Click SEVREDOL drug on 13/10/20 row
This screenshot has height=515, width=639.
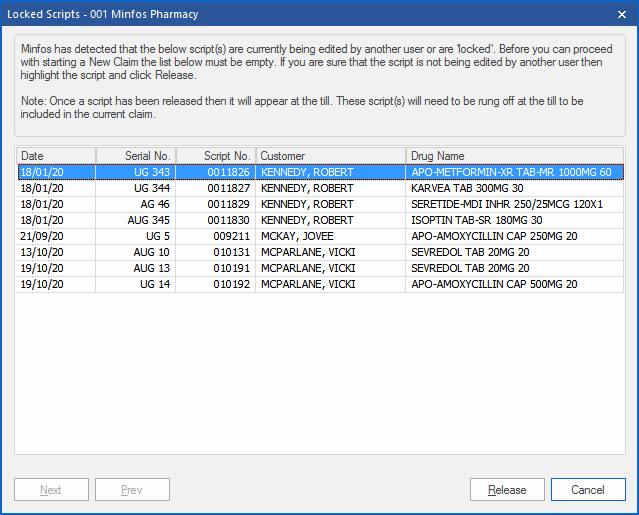(470, 252)
